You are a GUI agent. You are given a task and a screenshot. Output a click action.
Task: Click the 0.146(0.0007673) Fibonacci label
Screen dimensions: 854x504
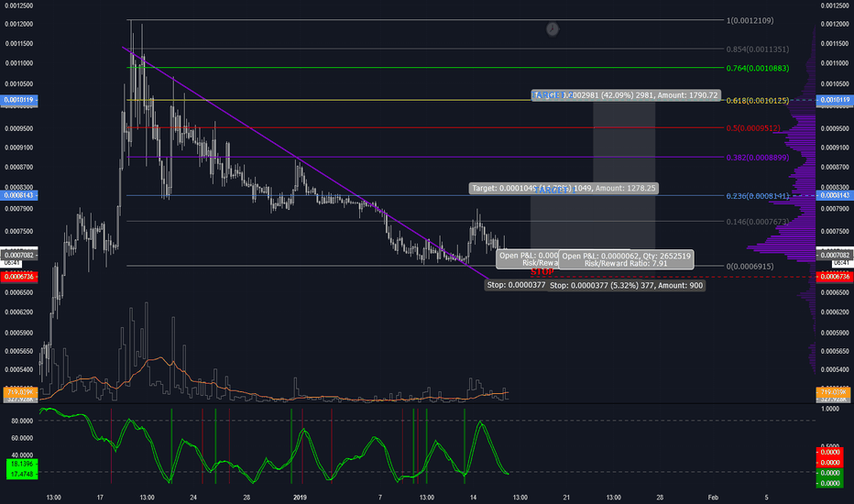tap(757, 222)
